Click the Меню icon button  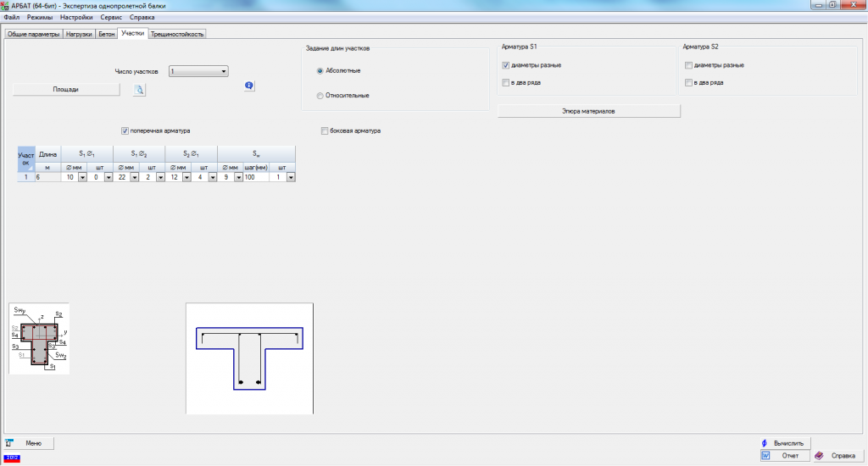[x=8, y=443]
